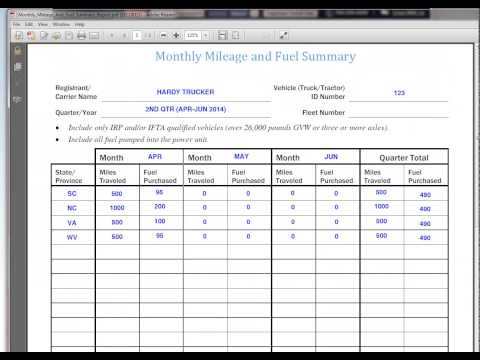Click WV Quarter Total fuel purchased cell
The width and height of the screenshot is (480, 360).
click(x=425, y=238)
